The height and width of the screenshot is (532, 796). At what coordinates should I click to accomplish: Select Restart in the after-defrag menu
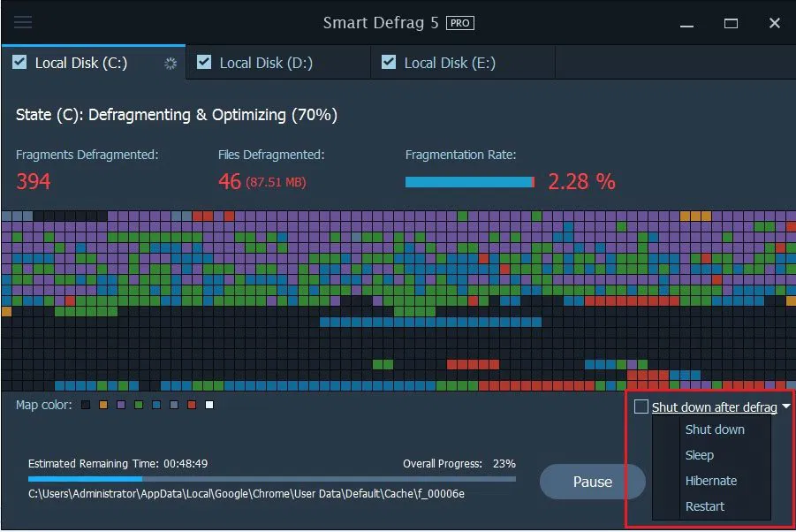704,506
